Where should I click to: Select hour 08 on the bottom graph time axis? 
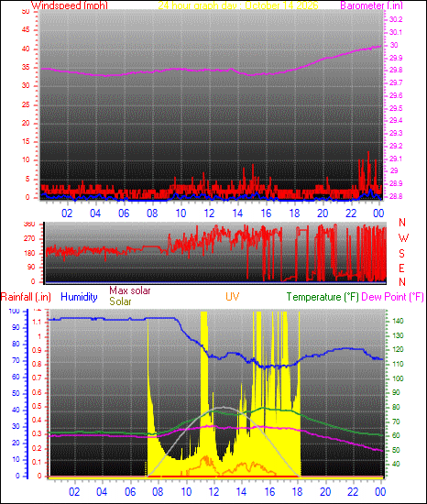coord(158,492)
